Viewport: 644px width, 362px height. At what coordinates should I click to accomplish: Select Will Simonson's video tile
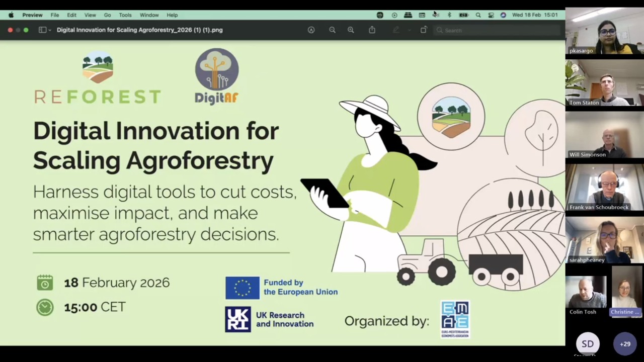coord(604,135)
